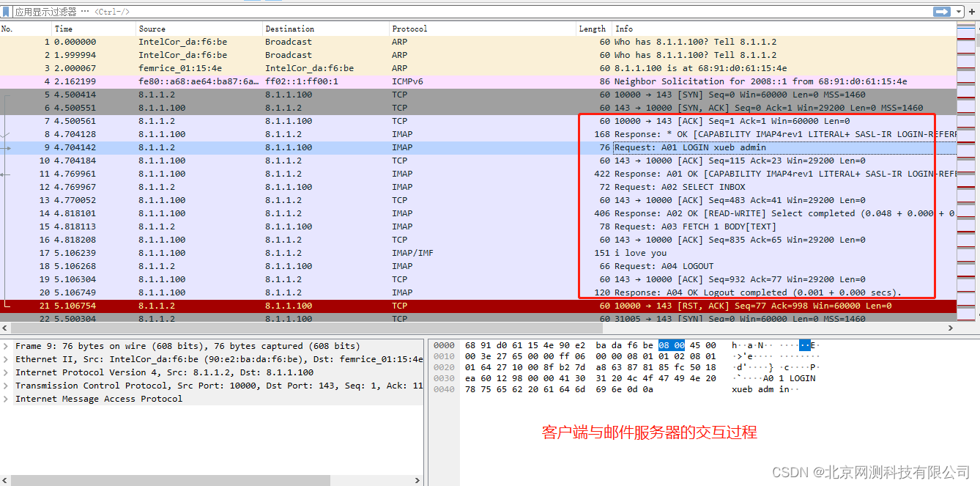Sort by the Destination column header
The image size is (980, 486).
coord(326,29)
